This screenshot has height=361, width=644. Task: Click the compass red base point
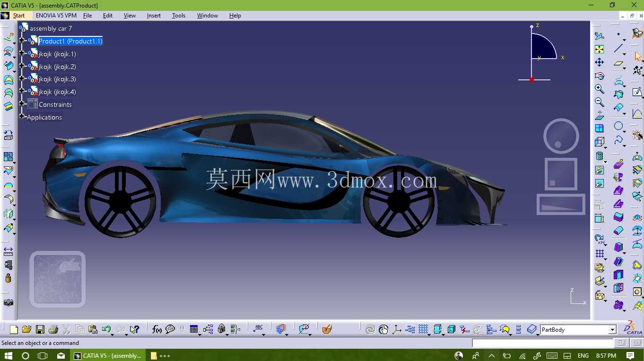532,79
